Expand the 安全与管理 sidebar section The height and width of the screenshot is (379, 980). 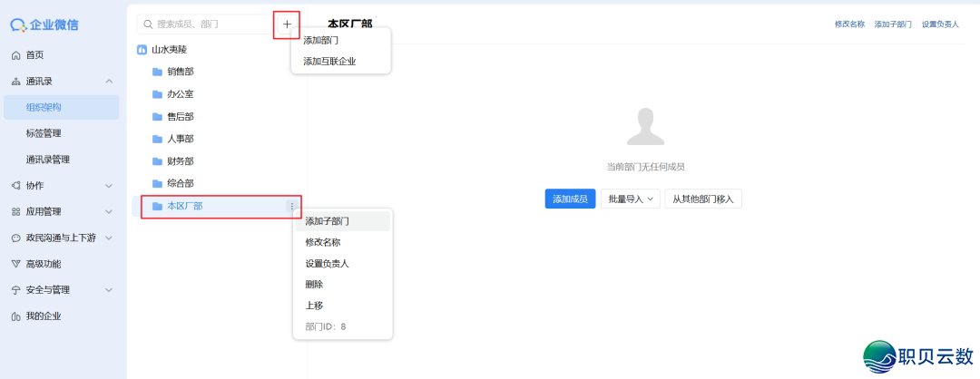click(x=109, y=290)
